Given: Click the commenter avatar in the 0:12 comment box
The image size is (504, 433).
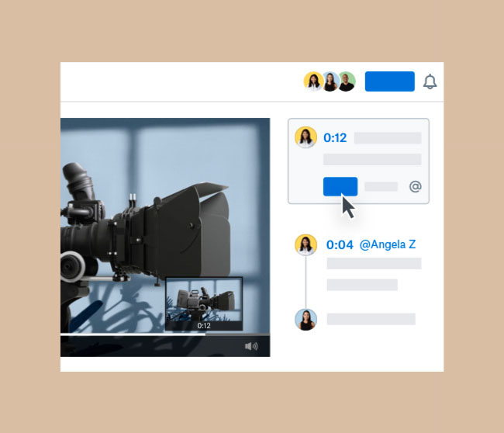Looking at the screenshot, I should pyautogui.click(x=306, y=137).
